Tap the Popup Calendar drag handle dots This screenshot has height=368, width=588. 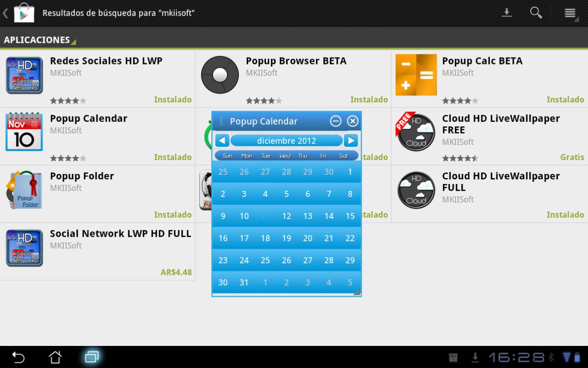(221, 121)
